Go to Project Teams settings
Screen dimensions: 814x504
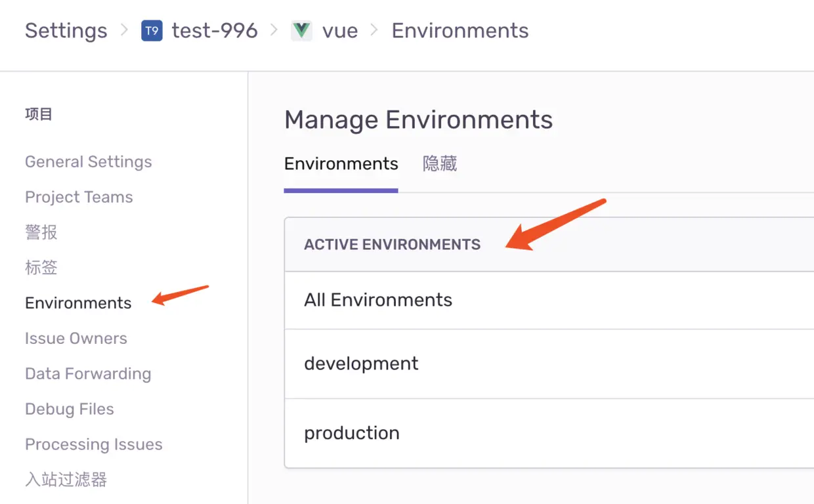pyautogui.click(x=79, y=198)
